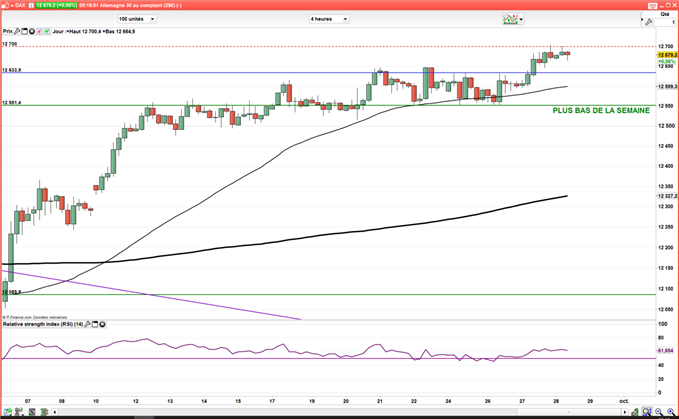Click the info icon next to DAX
Viewport: 679px width, 419px height.
[x=32, y=5]
